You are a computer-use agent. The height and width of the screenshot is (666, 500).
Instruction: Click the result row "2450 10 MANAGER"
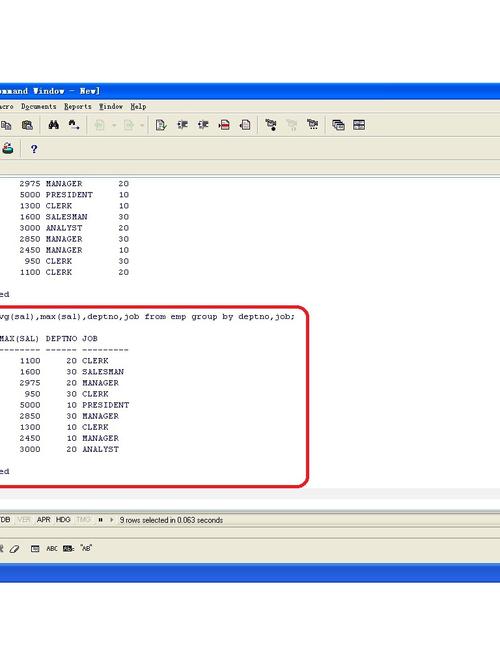click(69, 438)
